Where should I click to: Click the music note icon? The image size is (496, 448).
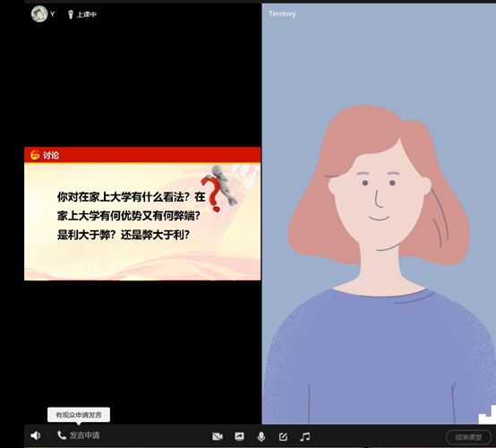[305, 436]
